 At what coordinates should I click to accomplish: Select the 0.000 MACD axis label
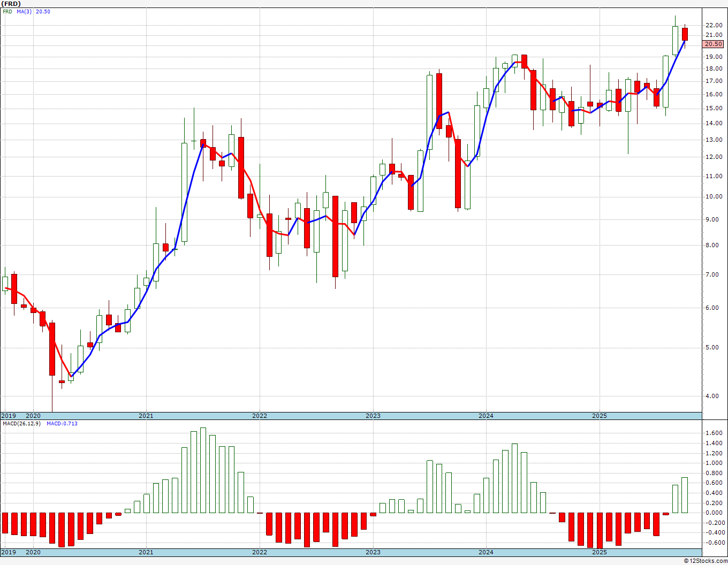tap(714, 513)
